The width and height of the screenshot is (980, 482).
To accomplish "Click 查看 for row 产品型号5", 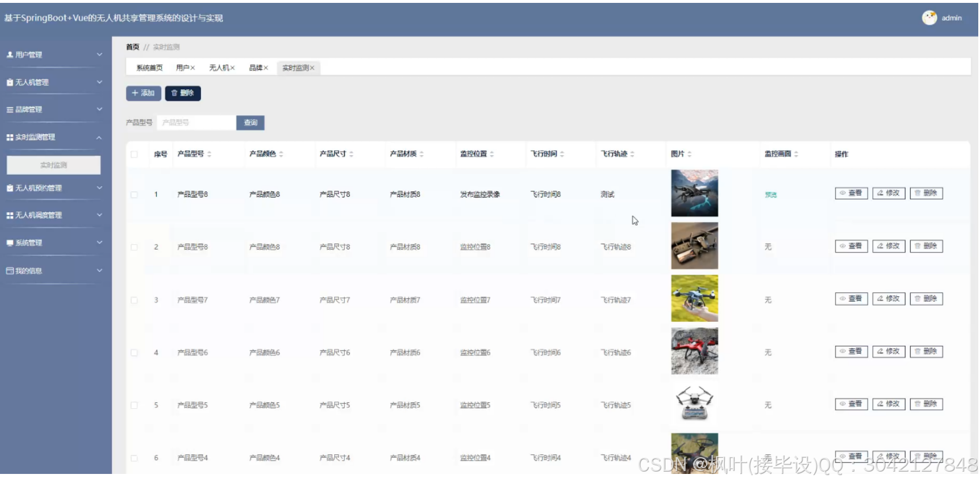I will 851,404.
